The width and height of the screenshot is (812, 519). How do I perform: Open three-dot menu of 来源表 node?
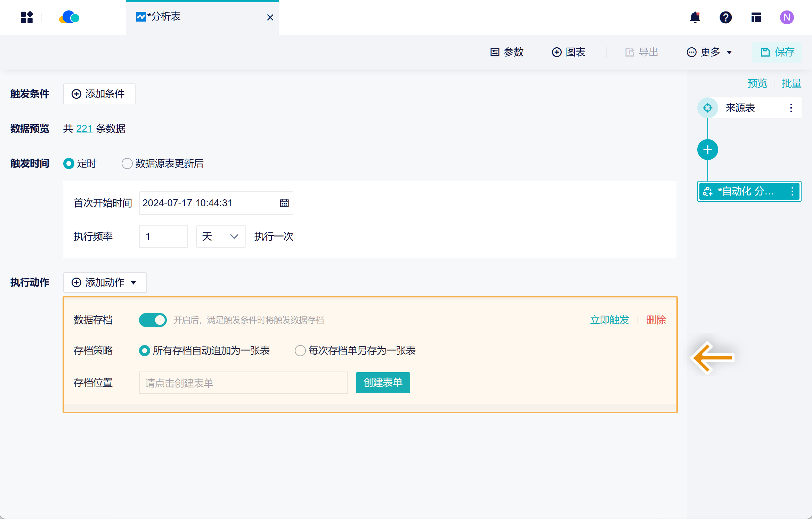pyautogui.click(x=791, y=108)
